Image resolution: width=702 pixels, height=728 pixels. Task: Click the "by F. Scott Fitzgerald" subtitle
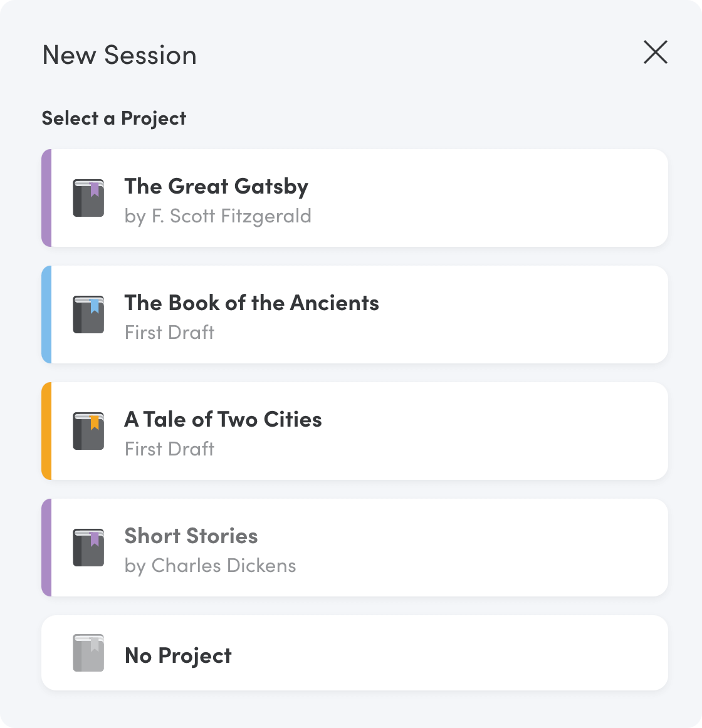coord(218,216)
